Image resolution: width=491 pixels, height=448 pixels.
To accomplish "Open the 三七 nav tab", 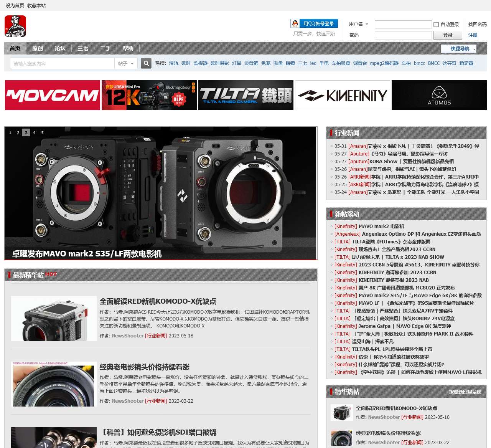I will (83, 48).
